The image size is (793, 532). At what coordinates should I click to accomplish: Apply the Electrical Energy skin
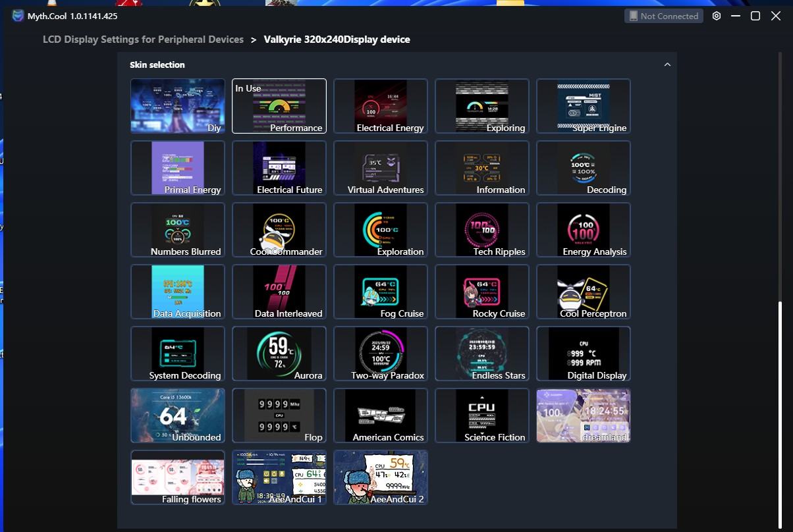[x=380, y=105]
